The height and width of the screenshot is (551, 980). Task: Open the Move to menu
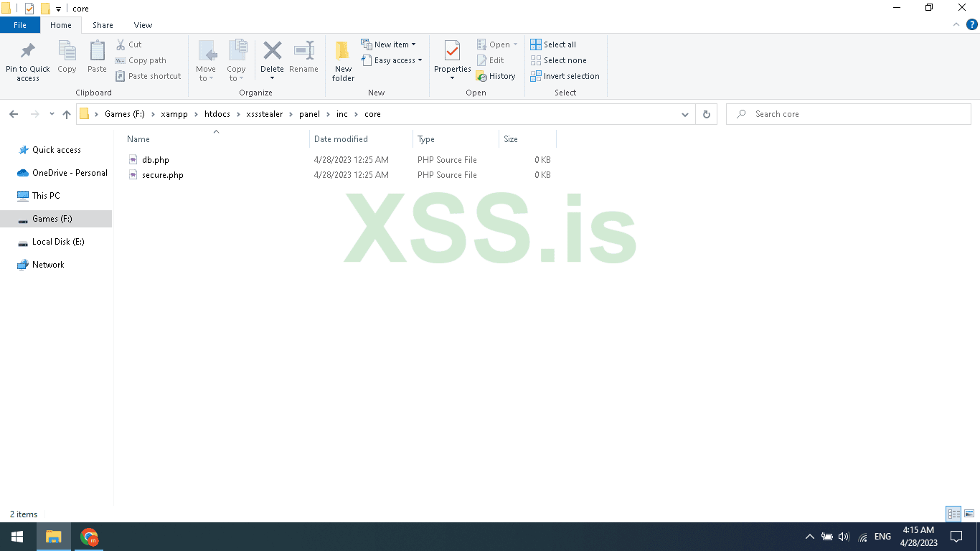206,60
